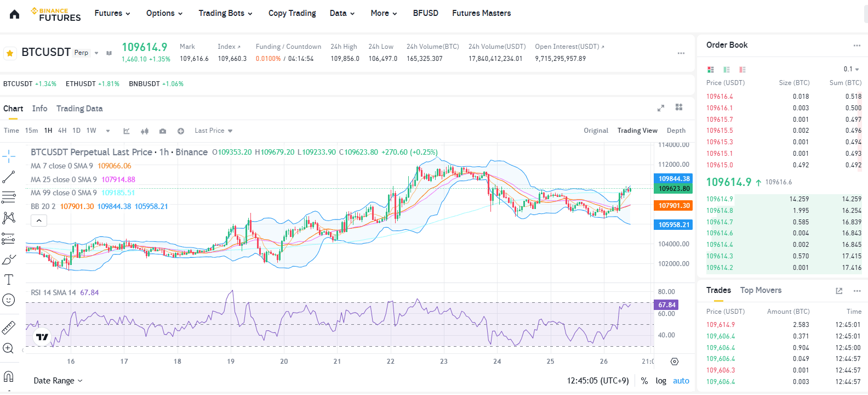
Task: Switch to the Info tab
Action: [39, 109]
